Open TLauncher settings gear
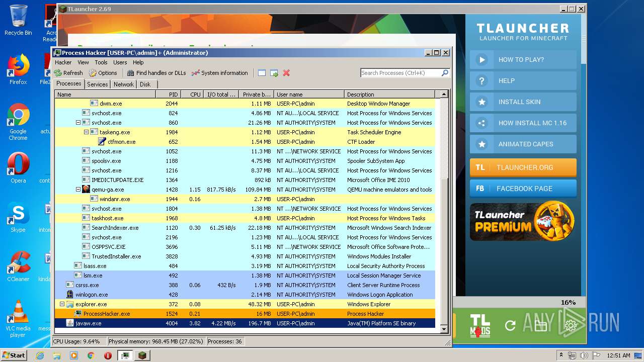The image size is (644, 362). coord(571,326)
